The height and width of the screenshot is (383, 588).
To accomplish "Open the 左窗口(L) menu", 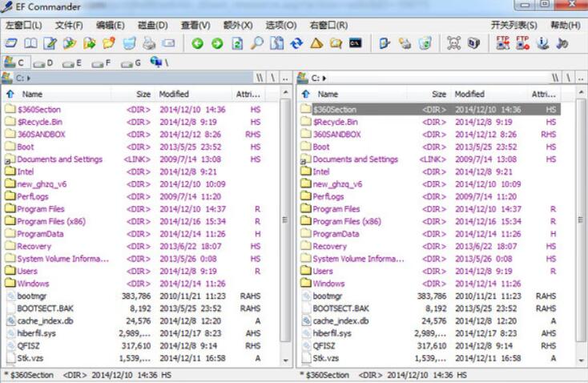I will tap(24, 26).
